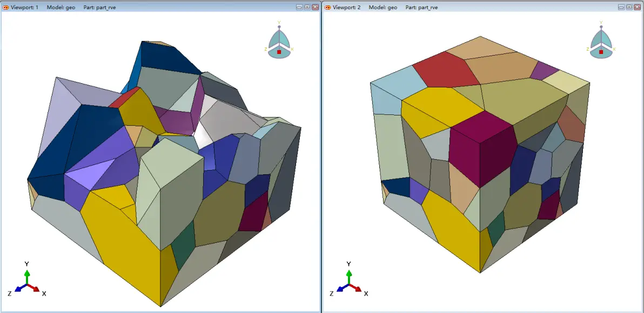Click the red center square of Viewport 1 compass
Image resolution: width=644 pixels, height=313 pixels.
pyautogui.click(x=279, y=52)
